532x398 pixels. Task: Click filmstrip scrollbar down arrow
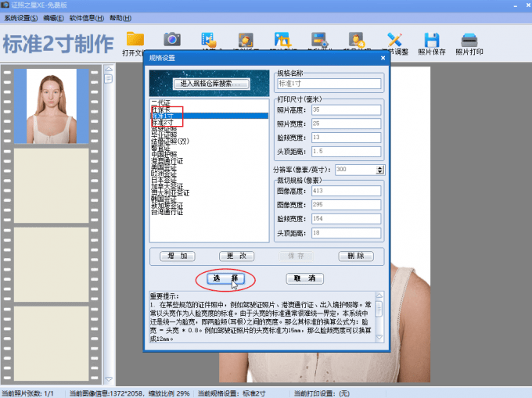coord(109,379)
